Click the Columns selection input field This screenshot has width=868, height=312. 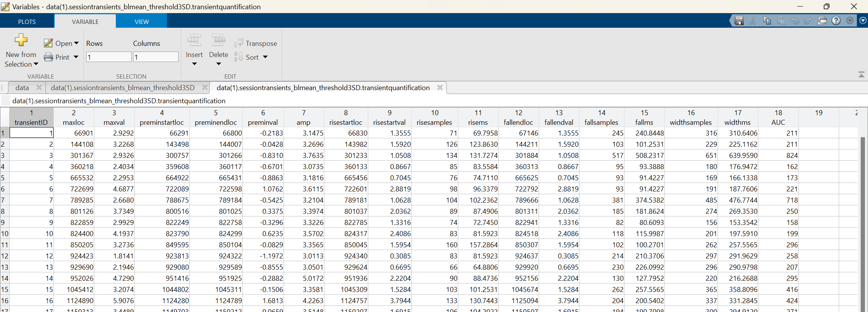click(156, 57)
